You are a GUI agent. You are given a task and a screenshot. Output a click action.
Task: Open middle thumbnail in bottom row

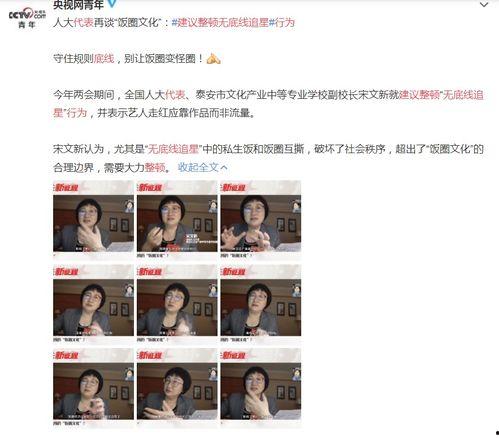click(x=177, y=387)
